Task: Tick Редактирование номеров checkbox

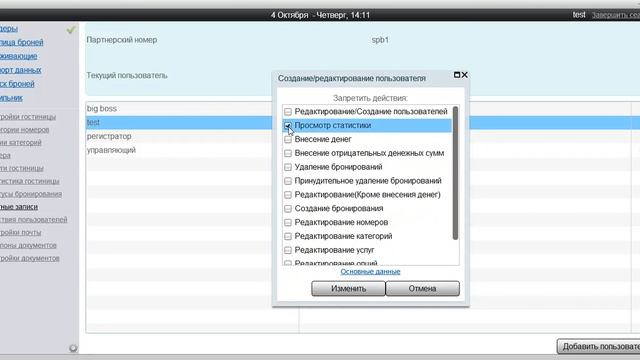Action: (288, 222)
